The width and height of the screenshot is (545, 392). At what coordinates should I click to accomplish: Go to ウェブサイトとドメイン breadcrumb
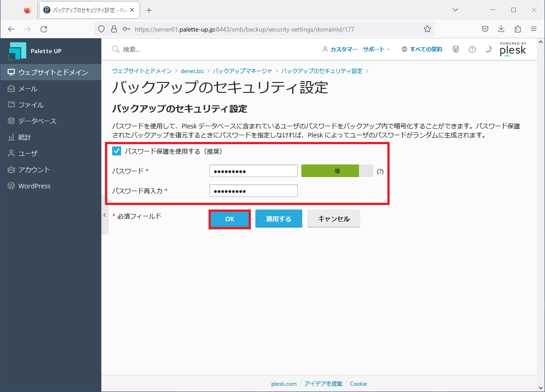142,71
